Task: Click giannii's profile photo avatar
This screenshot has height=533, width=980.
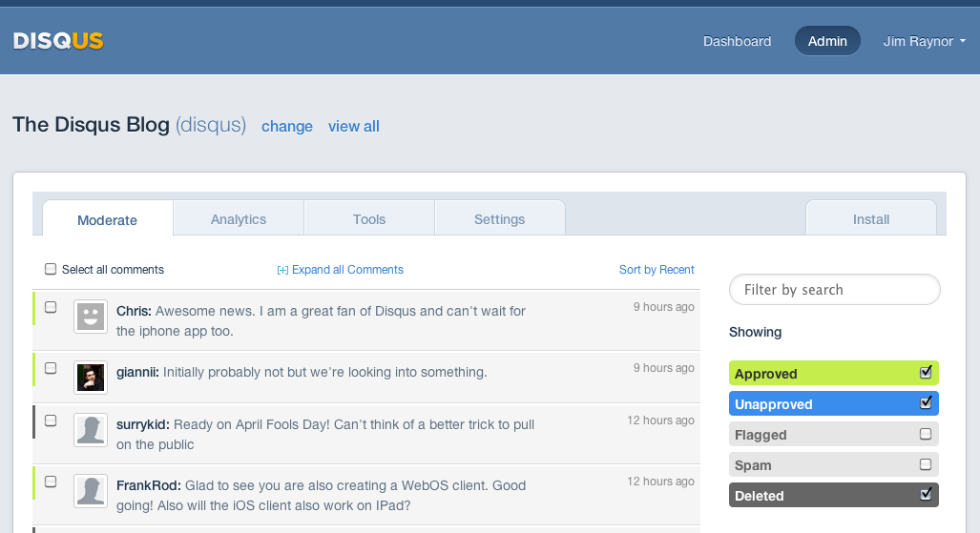Action: point(90,378)
